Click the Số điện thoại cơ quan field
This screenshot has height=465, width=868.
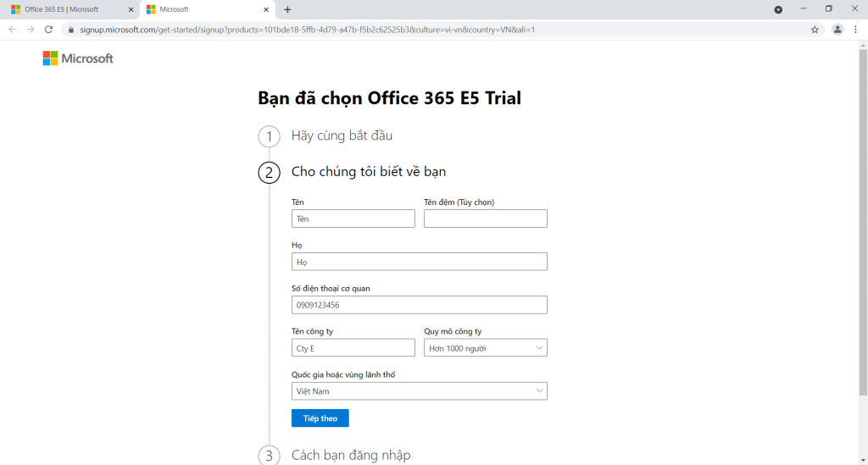[420, 305]
